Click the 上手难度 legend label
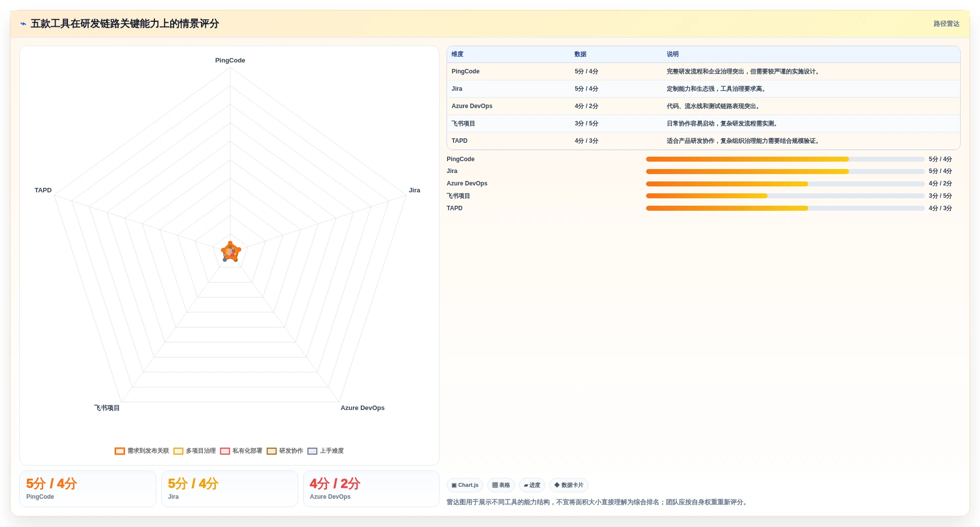The image size is (980, 527). pyautogui.click(x=332, y=451)
